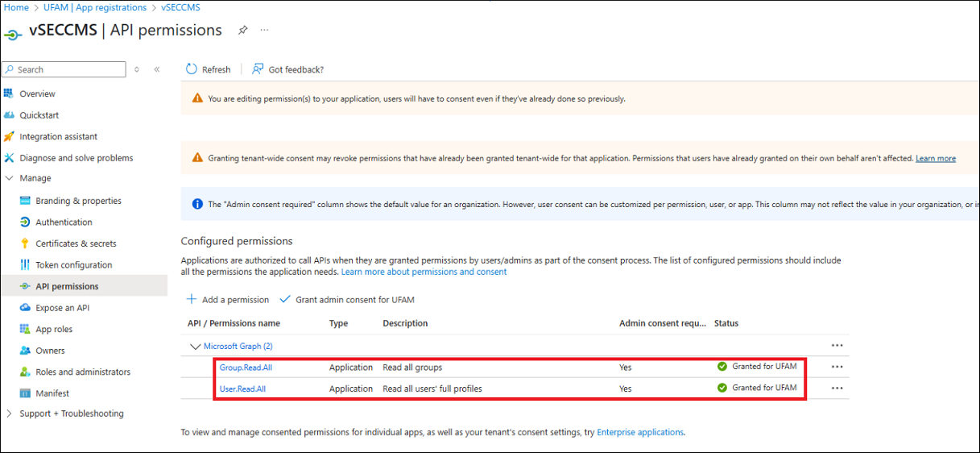Click the vSECCMS breadcrumb link
The width and height of the screenshot is (980, 453).
click(x=180, y=7)
